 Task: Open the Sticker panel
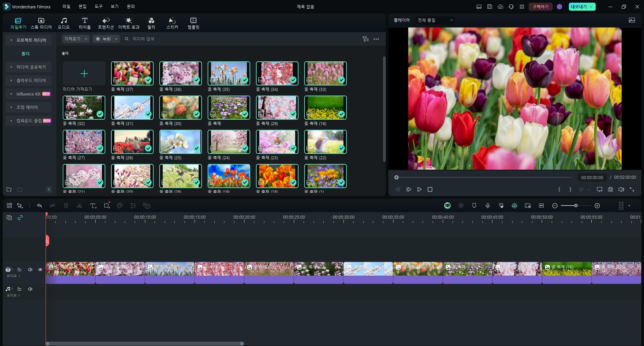172,23
